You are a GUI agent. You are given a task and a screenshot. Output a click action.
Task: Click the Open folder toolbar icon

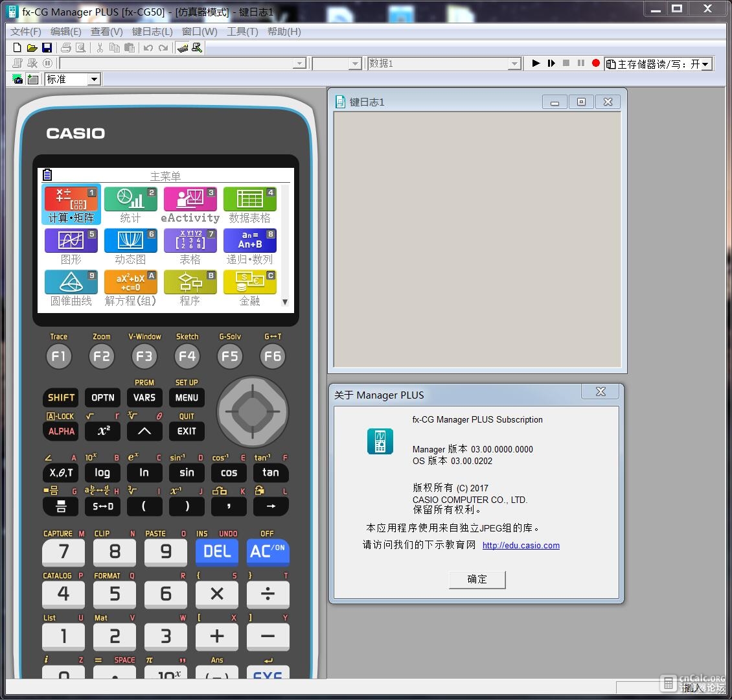(x=32, y=47)
